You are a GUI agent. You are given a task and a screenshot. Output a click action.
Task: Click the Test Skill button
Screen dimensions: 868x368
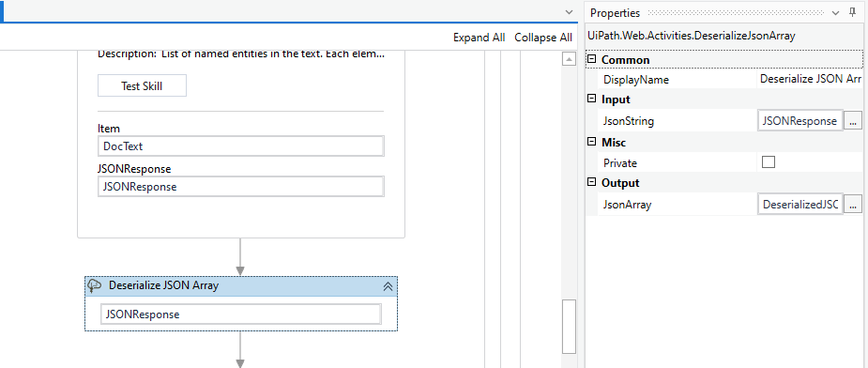[x=143, y=86]
